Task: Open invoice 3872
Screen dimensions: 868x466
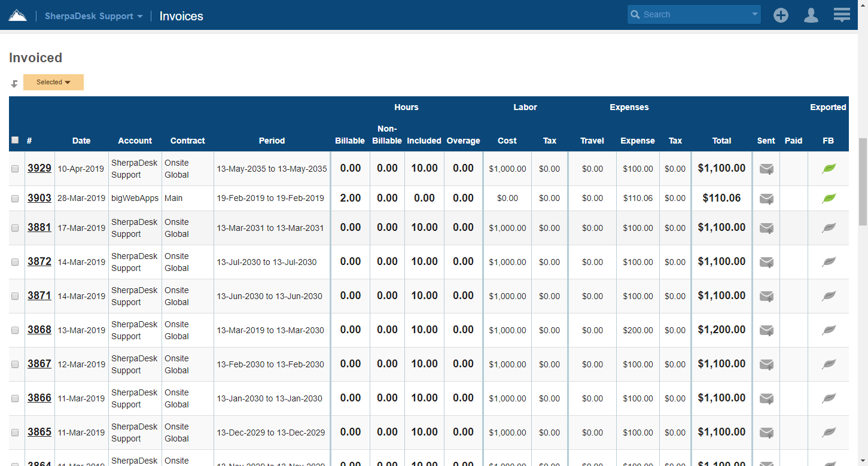Action: 39,261
